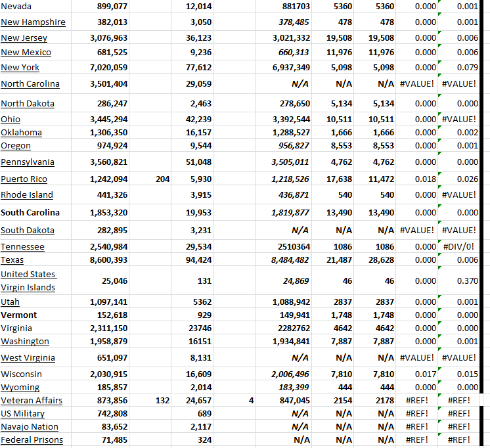Select cell with value 7,020,059

pyautogui.click(x=100, y=67)
